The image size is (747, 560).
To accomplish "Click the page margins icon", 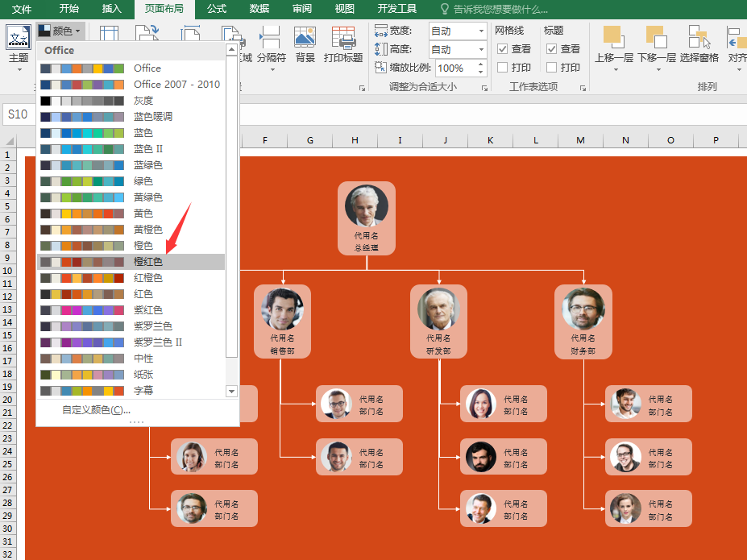I will point(109,33).
